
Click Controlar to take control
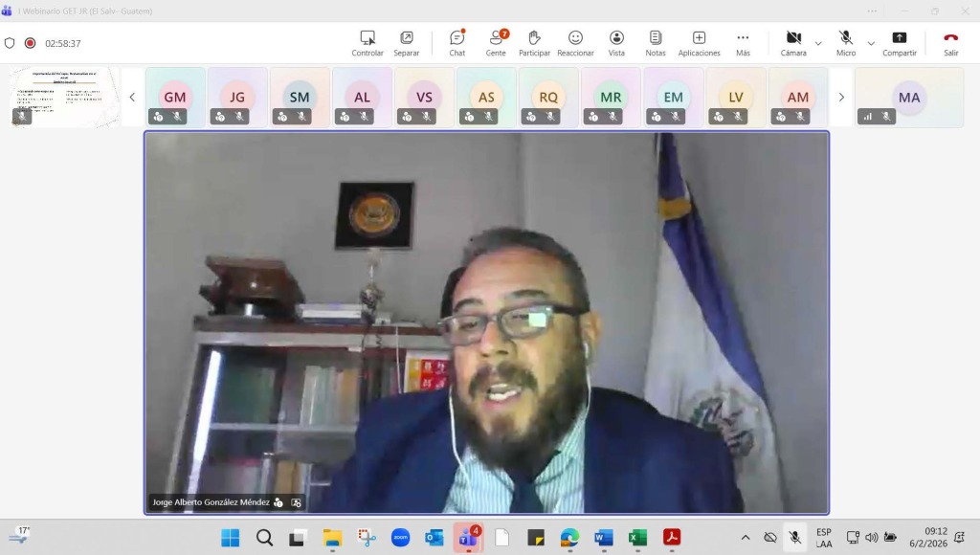(367, 43)
